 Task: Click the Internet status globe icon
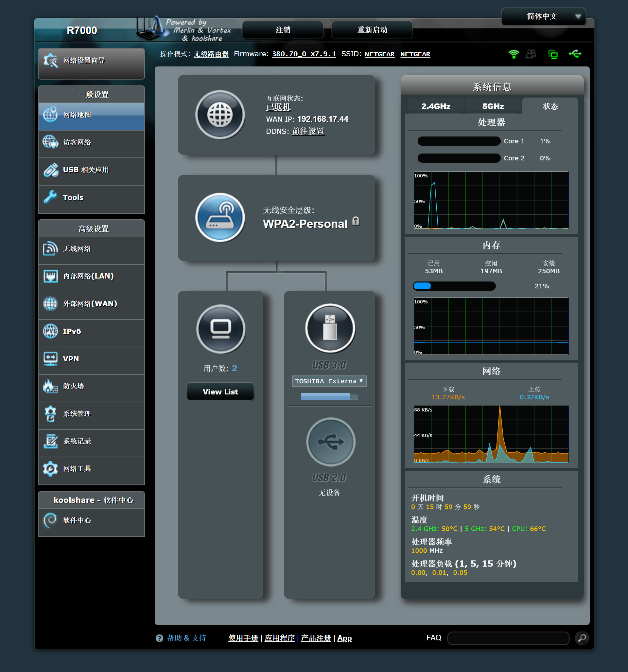coord(220,115)
